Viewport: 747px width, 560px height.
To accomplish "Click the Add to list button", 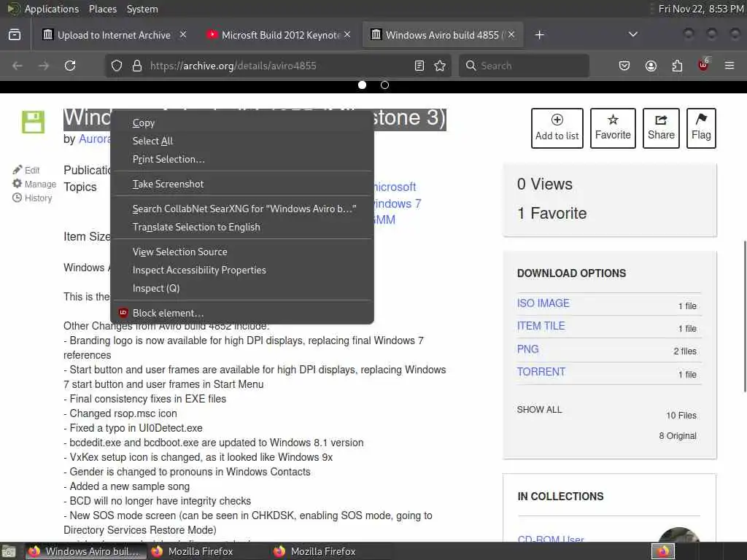I will 557,128.
